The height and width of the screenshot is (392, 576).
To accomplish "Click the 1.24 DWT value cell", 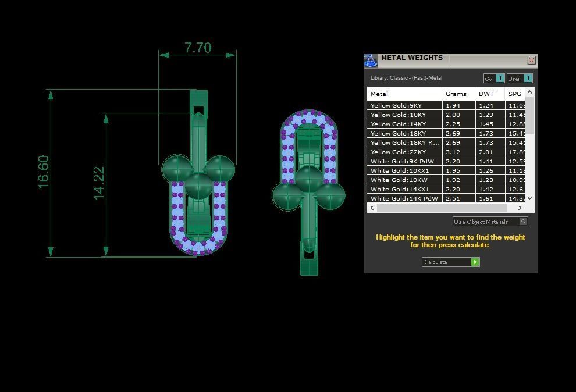I will pos(490,105).
